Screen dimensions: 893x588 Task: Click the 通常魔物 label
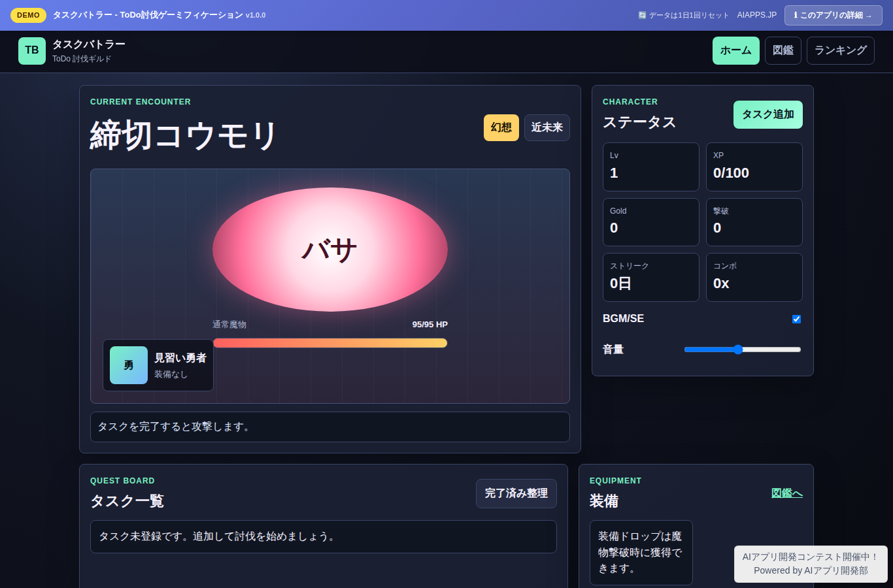pyautogui.click(x=229, y=325)
